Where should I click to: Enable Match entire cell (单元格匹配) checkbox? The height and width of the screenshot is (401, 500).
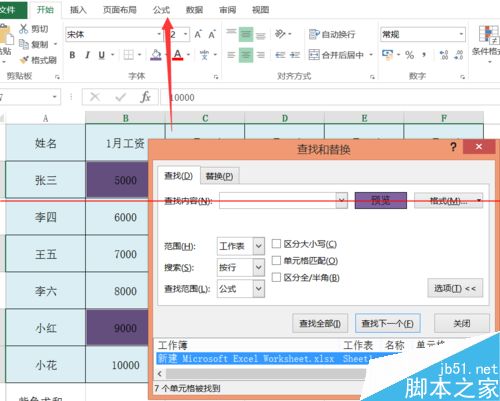[x=276, y=260]
